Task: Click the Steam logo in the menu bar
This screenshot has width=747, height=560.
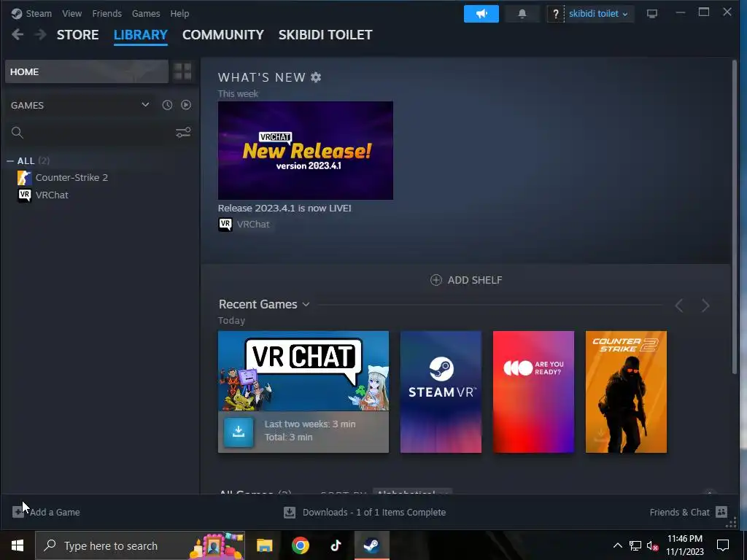Action: pyautogui.click(x=16, y=13)
